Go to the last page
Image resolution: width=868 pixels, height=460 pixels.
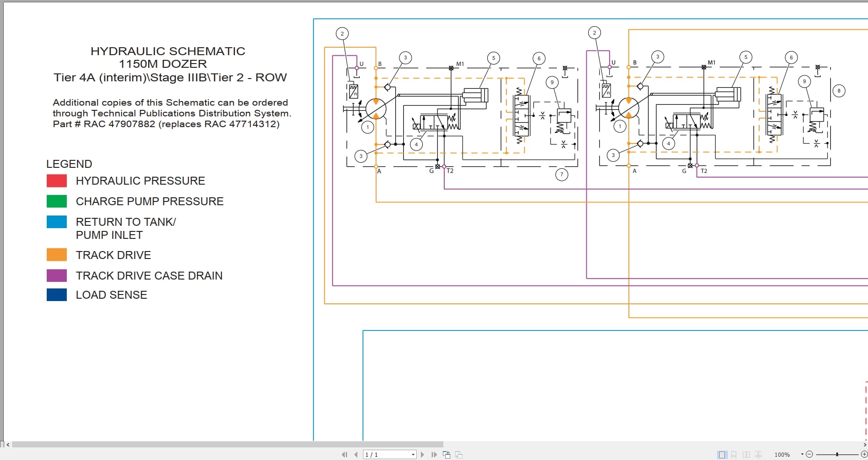coord(434,454)
